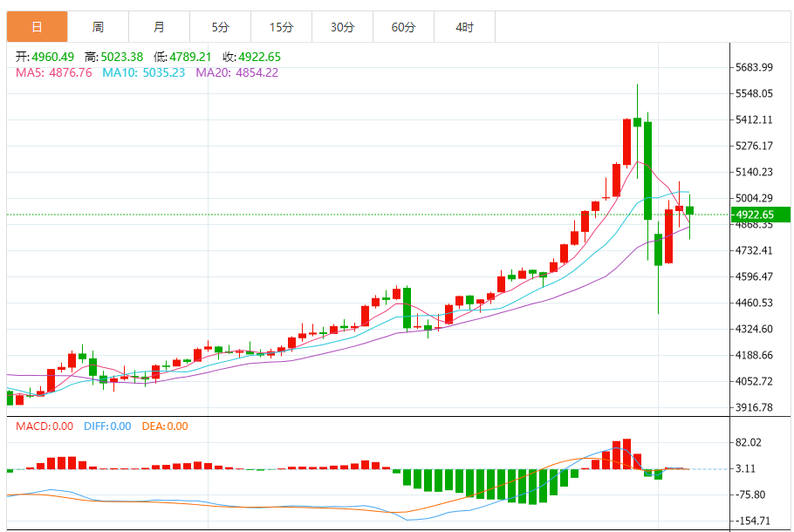
Task: Open the 月 (monthly) timeframe tab
Action: coord(159,27)
